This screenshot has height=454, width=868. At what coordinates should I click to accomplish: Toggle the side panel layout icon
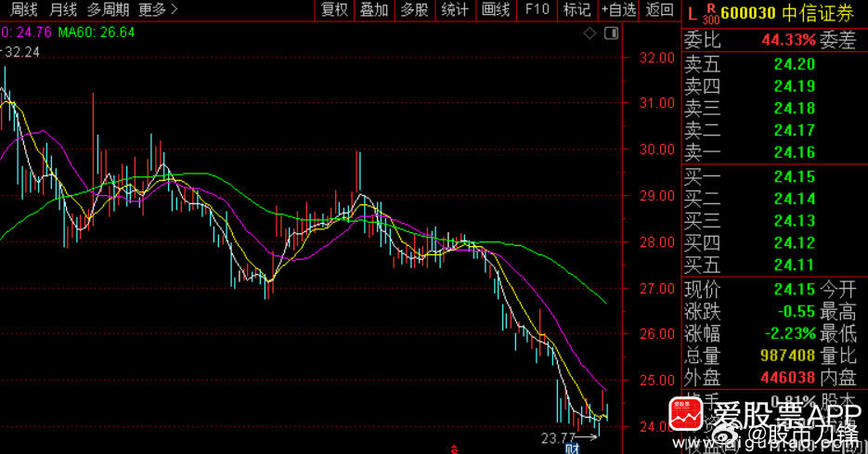pyautogui.click(x=611, y=33)
